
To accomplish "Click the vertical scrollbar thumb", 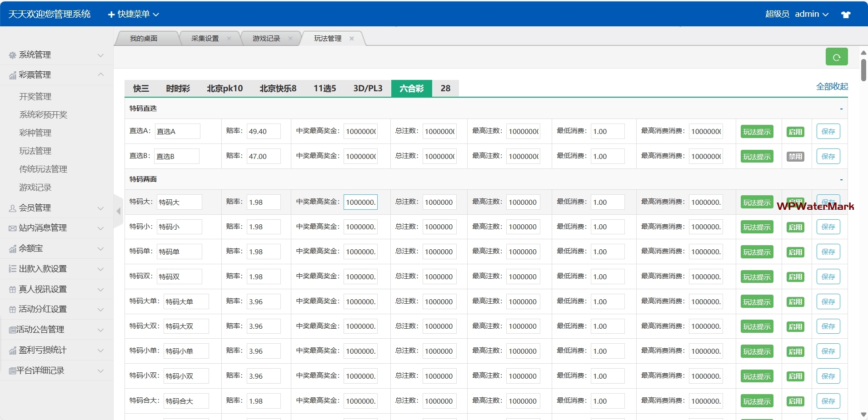I will point(863,70).
